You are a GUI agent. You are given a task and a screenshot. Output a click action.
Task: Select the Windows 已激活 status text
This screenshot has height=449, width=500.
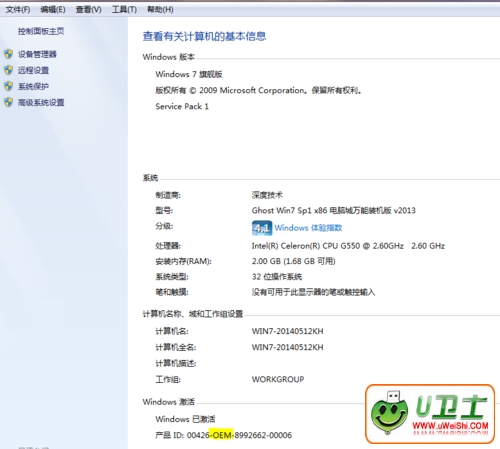[185, 419]
